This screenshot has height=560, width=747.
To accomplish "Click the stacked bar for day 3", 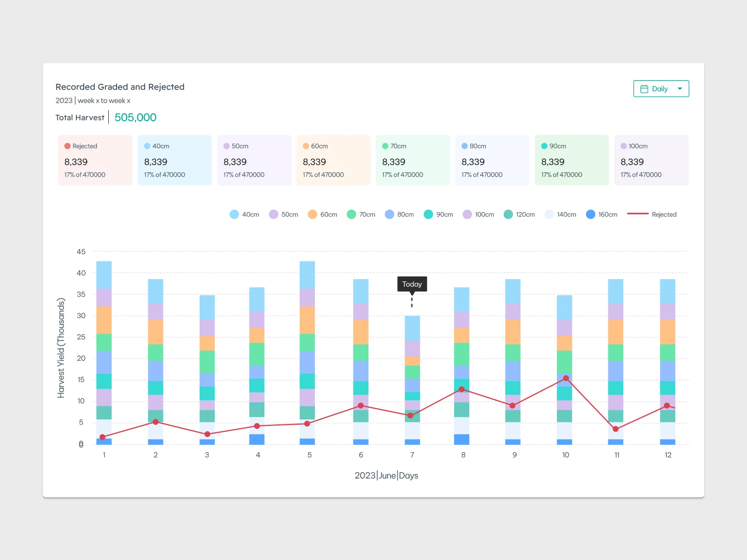I will 207,370.
